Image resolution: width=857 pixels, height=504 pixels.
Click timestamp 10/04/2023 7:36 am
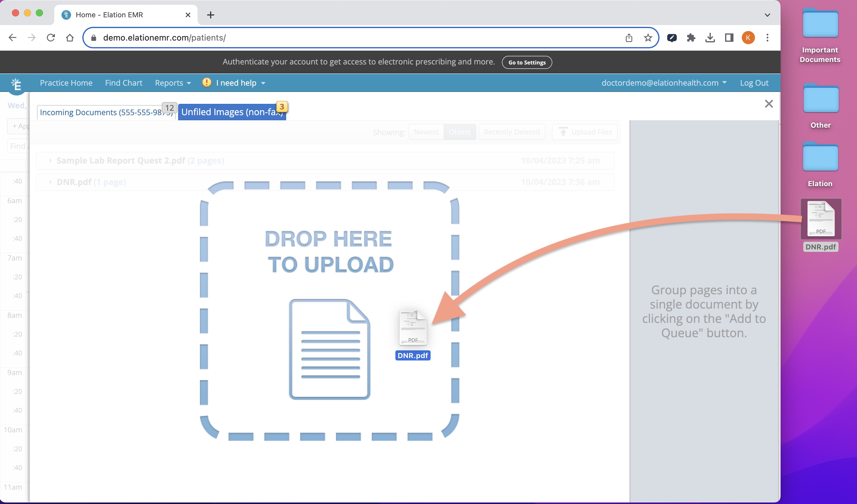[x=560, y=182]
